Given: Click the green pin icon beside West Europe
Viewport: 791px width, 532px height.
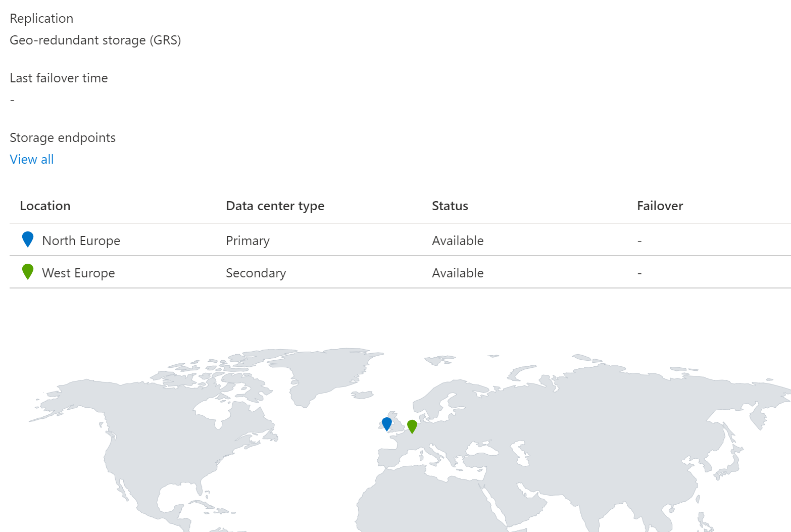Looking at the screenshot, I should 28,272.
